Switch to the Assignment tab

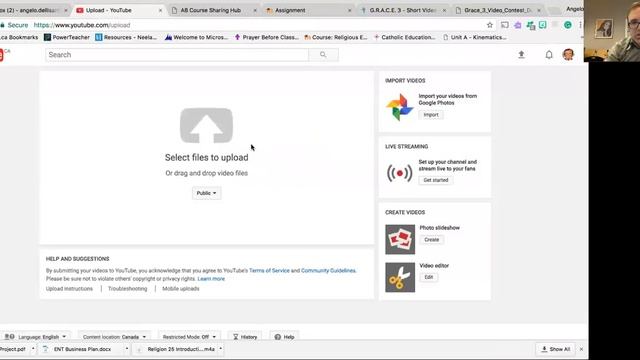tap(290, 10)
